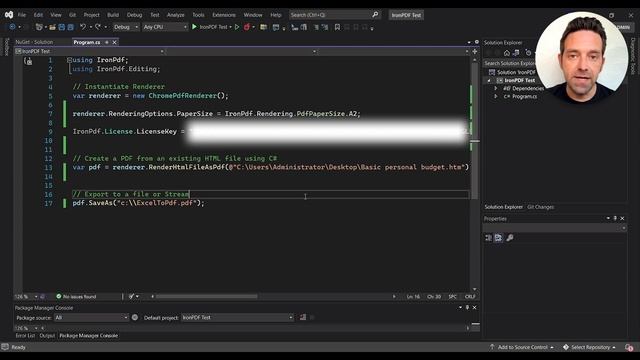Click the search magnifier icon in title bar
The image size is (640, 360).
click(375, 15)
